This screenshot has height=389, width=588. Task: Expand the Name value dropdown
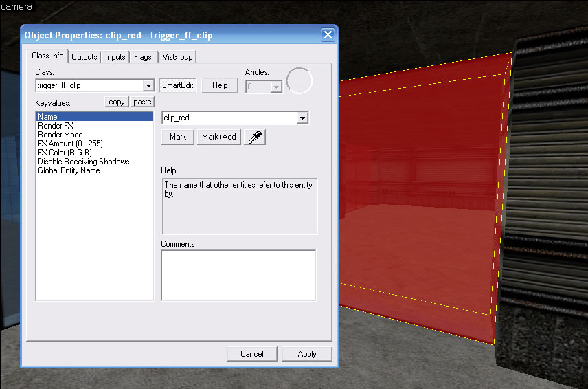click(302, 118)
